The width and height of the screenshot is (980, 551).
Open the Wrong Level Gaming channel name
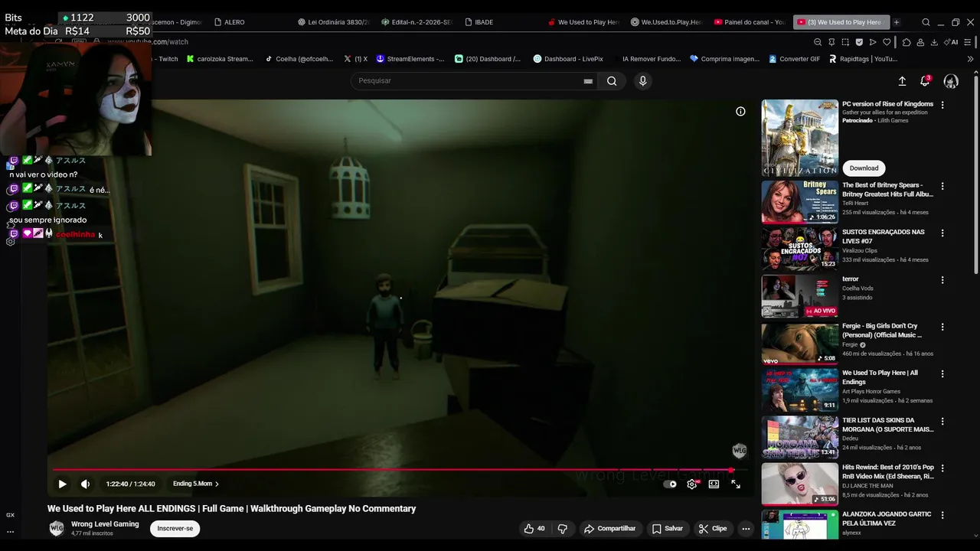click(105, 524)
